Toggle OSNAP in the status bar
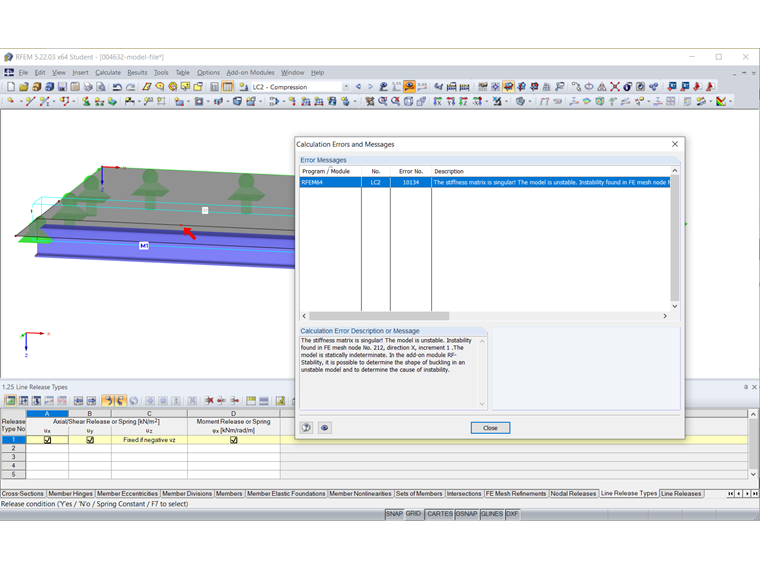The width and height of the screenshot is (760, 570). [x=466, y=514]
